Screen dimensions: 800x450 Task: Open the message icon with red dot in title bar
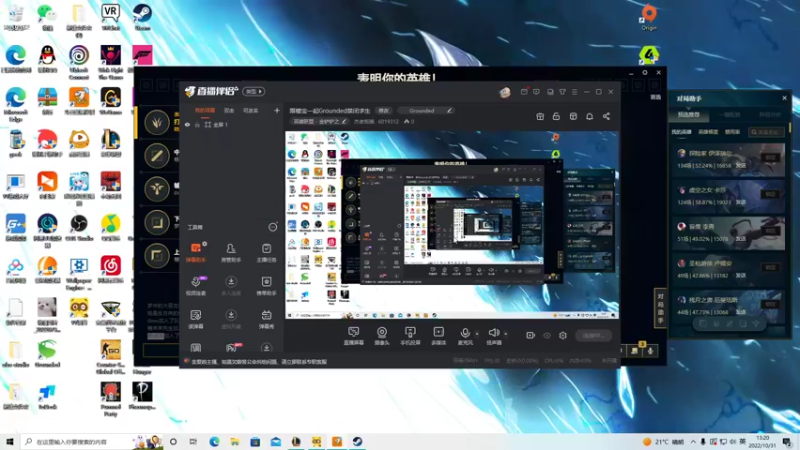tap(524, 92)
